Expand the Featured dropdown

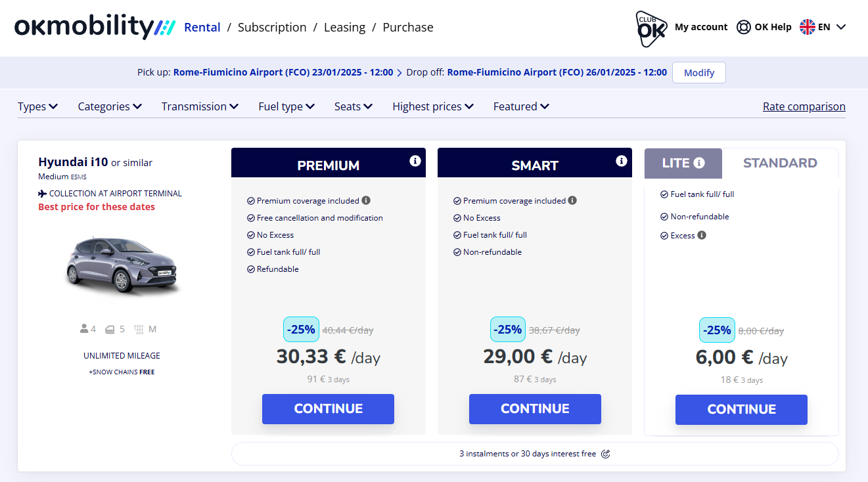tap(522, 106)
